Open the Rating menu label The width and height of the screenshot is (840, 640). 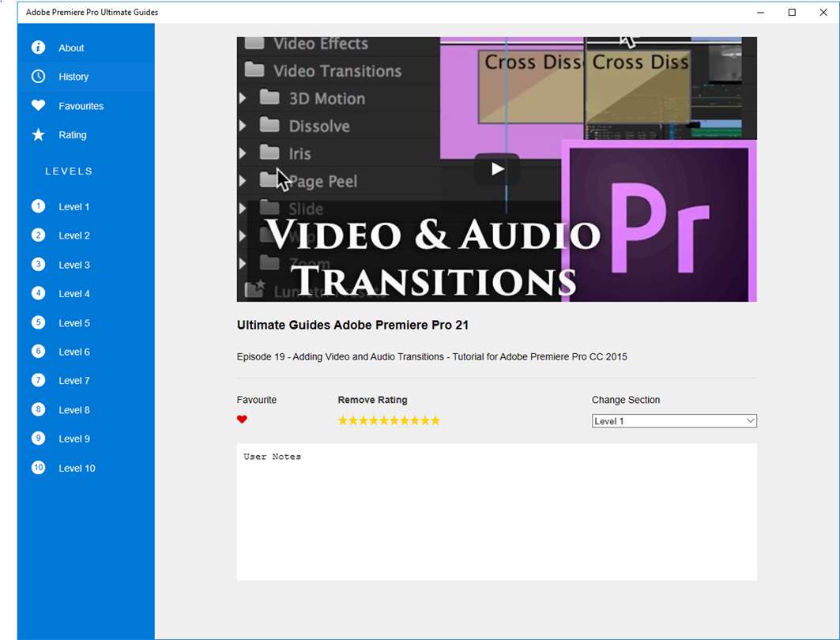click(73, 135)
